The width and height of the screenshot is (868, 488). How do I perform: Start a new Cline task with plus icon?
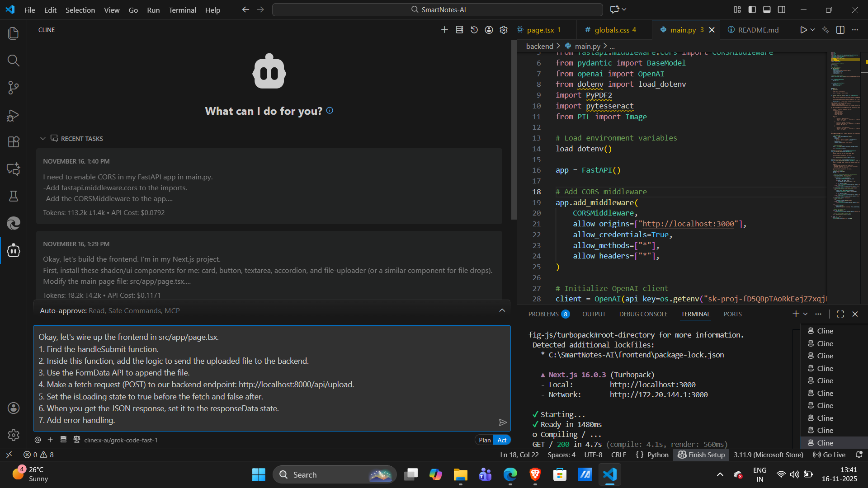click(444, 30)
